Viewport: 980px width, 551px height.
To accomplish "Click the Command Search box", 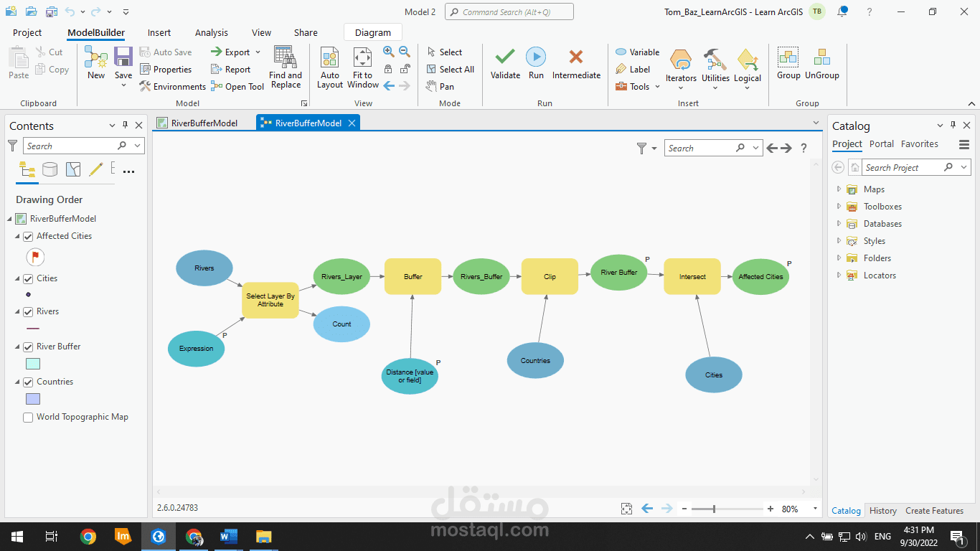I will click(x=509, y=11).
